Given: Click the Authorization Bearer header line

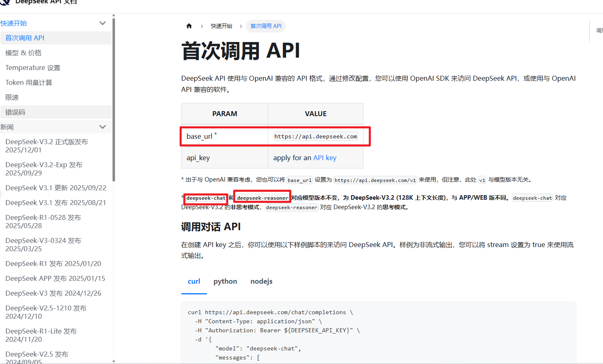Looking at the screenshot, I should [x=277, y=330].
